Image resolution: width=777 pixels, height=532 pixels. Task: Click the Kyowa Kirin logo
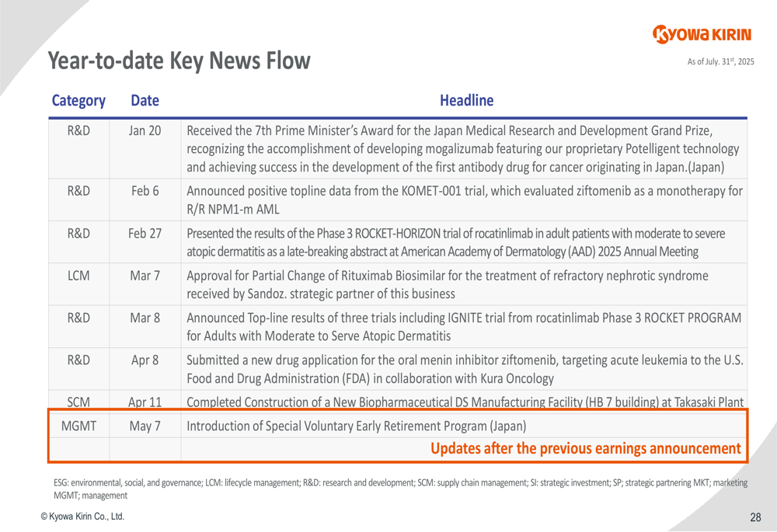point(702,33)
